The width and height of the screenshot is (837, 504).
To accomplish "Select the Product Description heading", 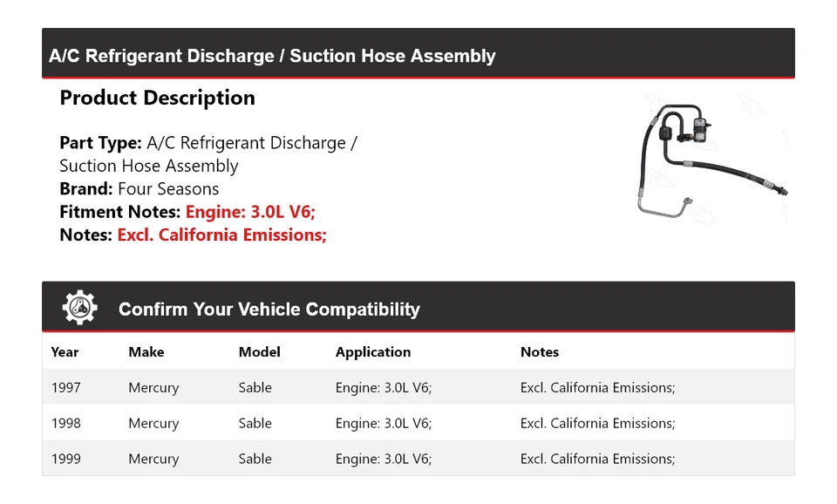I will tap(157, 98).
